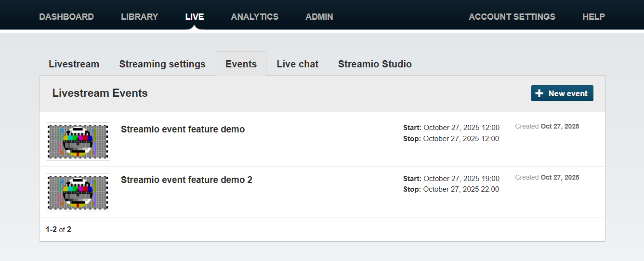Go to the Library section
Screen dimensions: 644x261
(139, 16)
